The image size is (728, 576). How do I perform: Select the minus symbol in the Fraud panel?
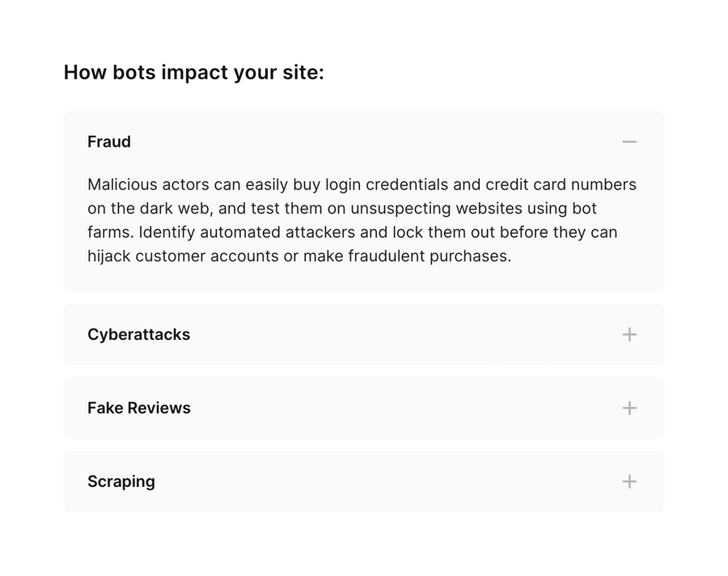click(630, 142)
